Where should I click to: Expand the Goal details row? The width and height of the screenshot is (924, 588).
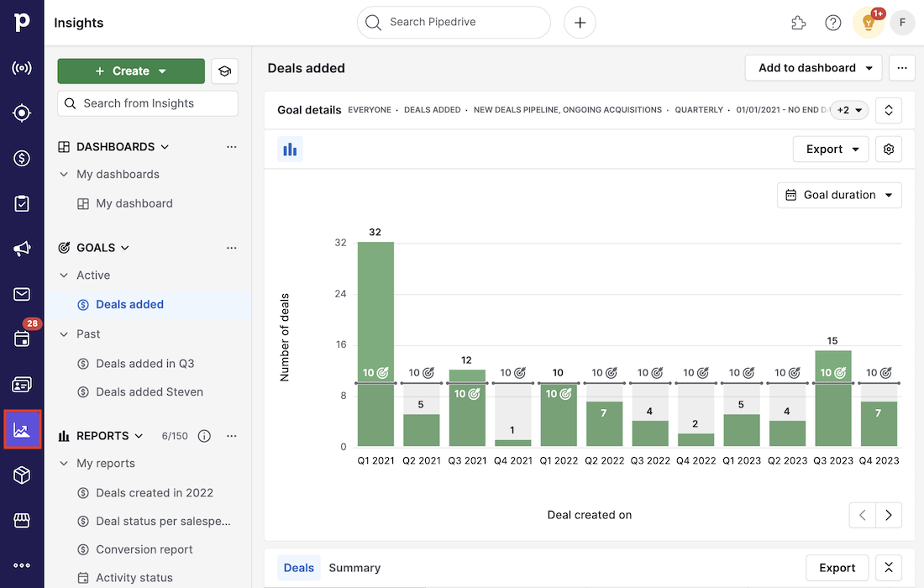tap(888, 110)
